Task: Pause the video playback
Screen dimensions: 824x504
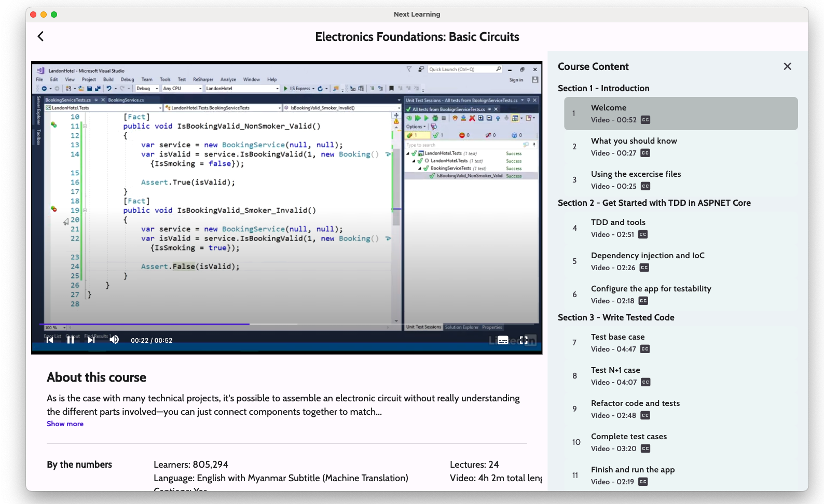Action: tap(71, 340)
